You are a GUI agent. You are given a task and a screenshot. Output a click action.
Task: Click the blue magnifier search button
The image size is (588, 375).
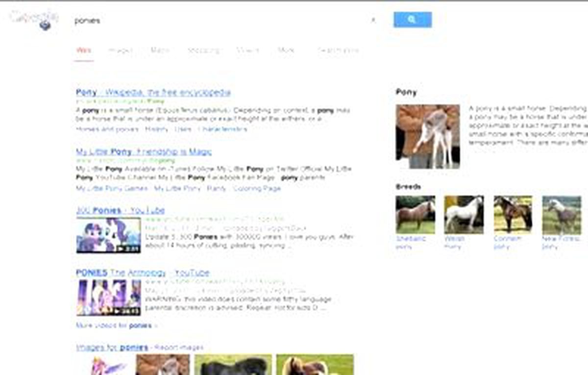coord(413,20)
